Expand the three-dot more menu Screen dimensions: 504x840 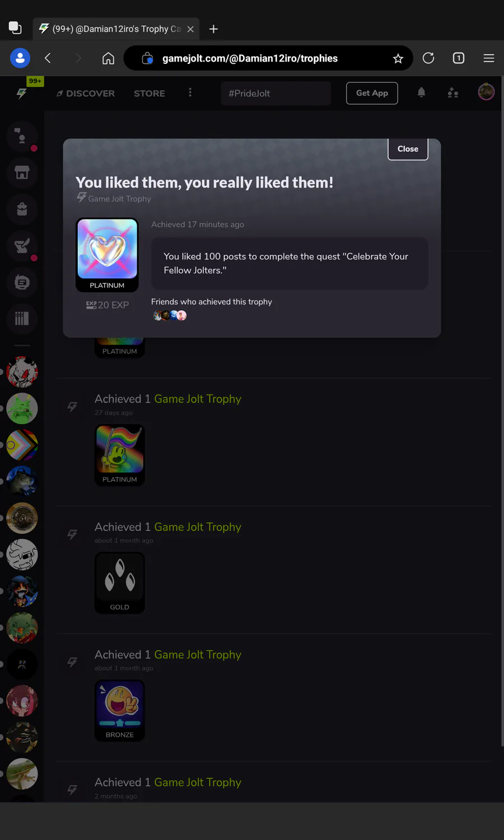tap(190, 92)
